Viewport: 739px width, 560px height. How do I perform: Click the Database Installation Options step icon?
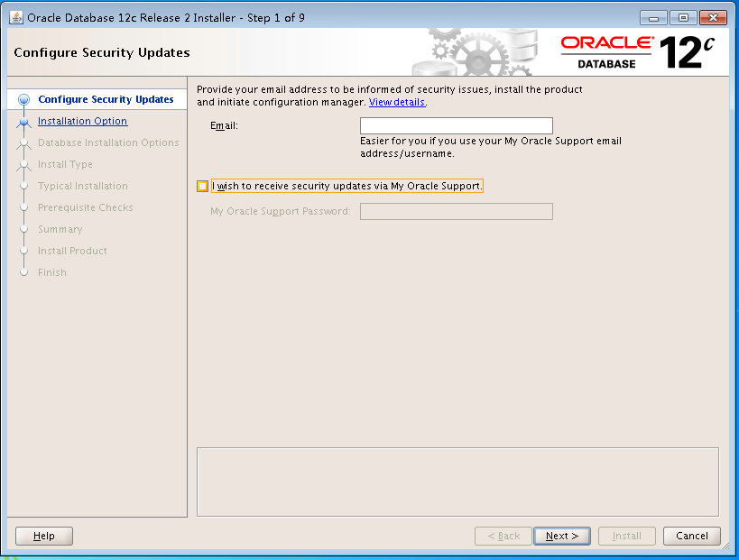pyautogui.click(x=23, y=142)
